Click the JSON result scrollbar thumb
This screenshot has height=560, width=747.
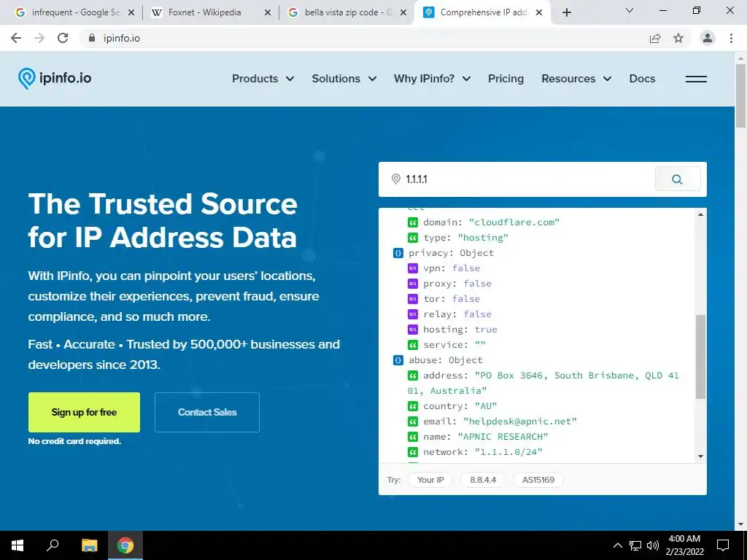700,356
